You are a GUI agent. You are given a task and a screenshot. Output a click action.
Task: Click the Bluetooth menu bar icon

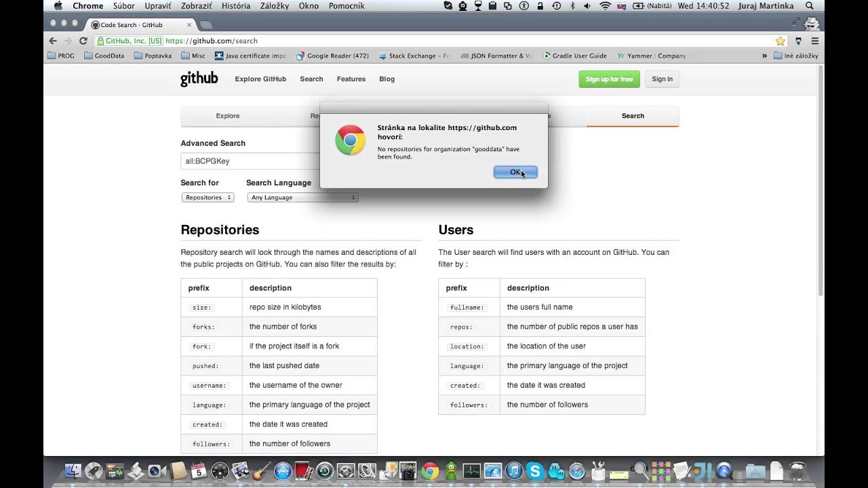pyautogui.click(x=572, y=5)
